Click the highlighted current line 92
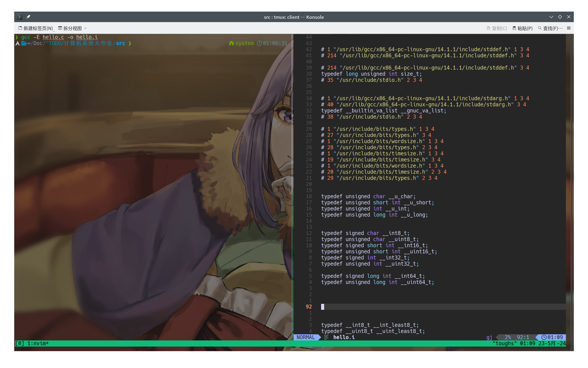 pyautogui.click(x=438, y=307)
